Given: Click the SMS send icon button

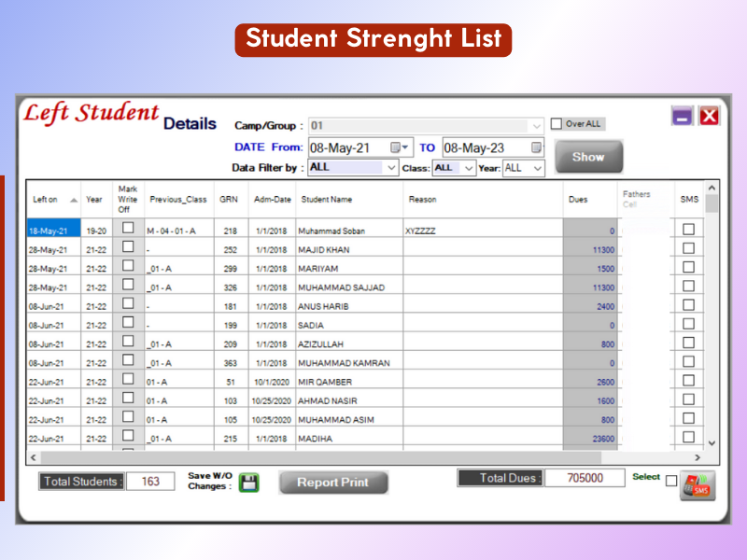Looking at the screenshot, I should pos(698,485).
